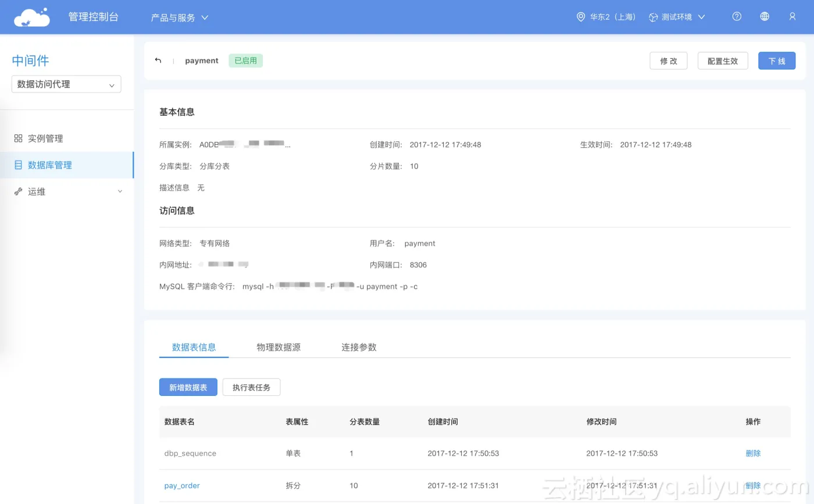This screenshot has height=504, width=814.
Task: Click the cloud logo icon
Action: point(32,17)
